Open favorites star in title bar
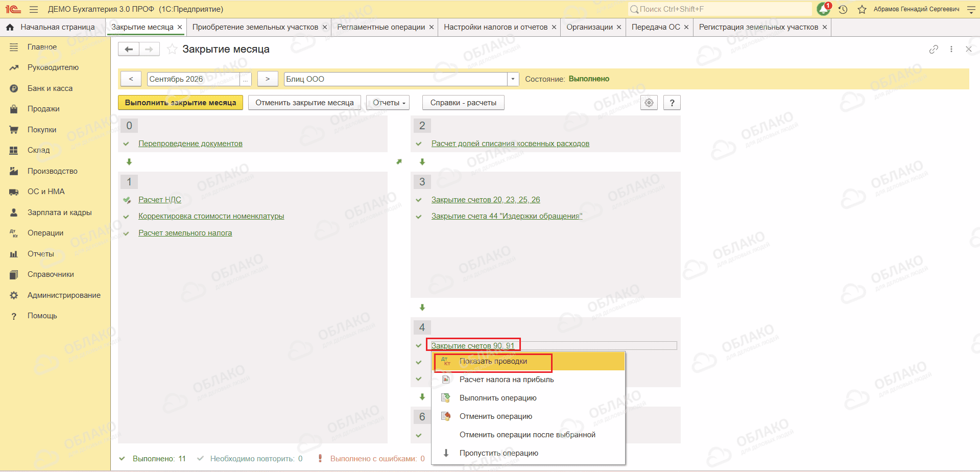 tap(862, 9)
